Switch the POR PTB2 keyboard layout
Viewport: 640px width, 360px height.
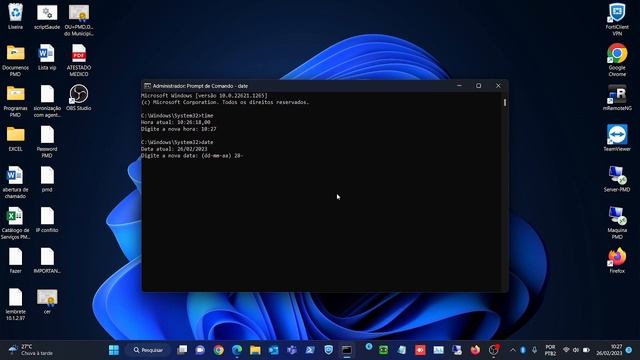(550, 350)
